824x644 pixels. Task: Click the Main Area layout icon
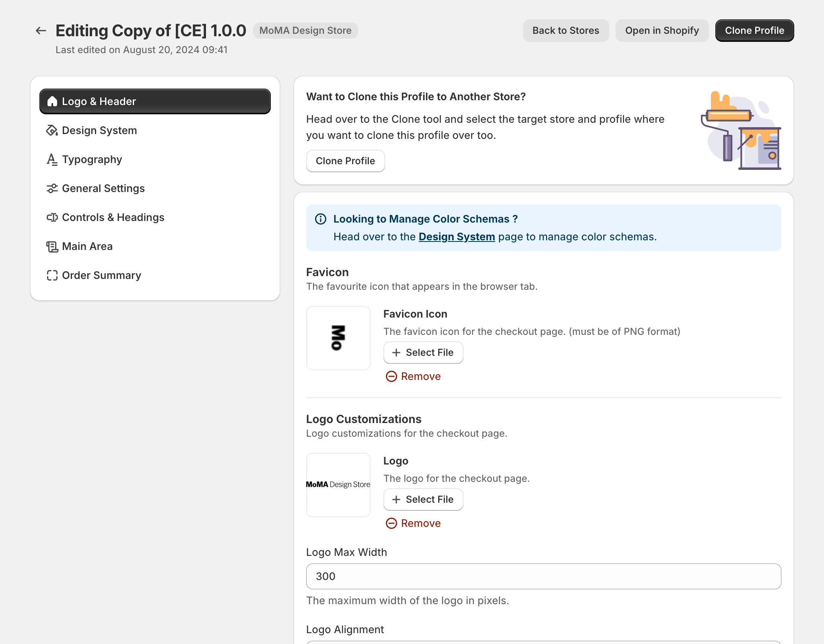point(52,246)
